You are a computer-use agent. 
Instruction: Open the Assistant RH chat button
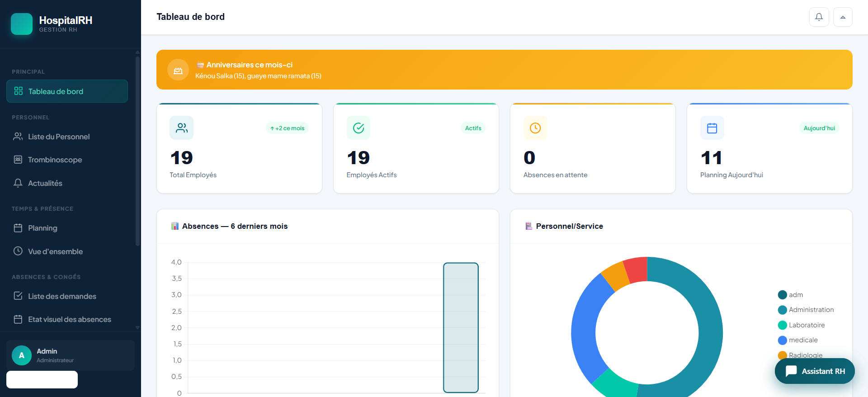[815, 371]
